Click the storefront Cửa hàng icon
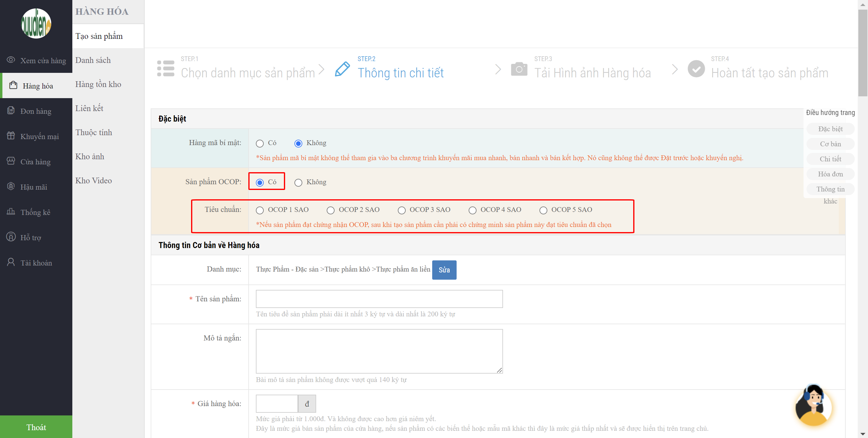Viewport: 868px width, 438px height. pyautogui.click(x=11, y=161)
